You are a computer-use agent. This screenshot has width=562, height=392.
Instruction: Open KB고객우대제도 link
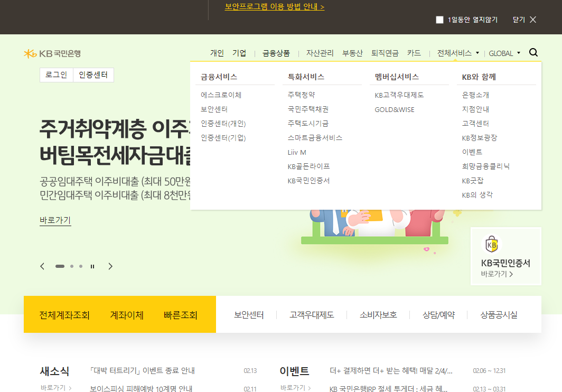[x=399, y=95]
